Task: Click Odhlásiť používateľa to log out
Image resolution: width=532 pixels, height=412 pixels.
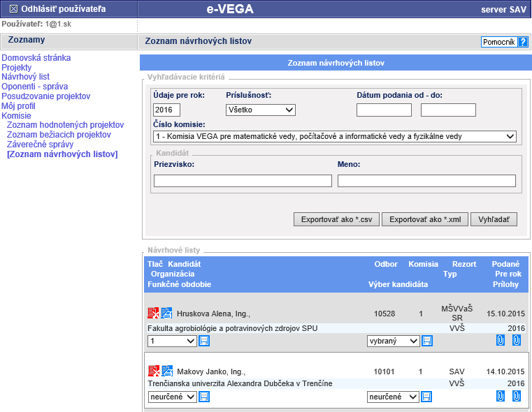Action: click(x=64, y=9)
